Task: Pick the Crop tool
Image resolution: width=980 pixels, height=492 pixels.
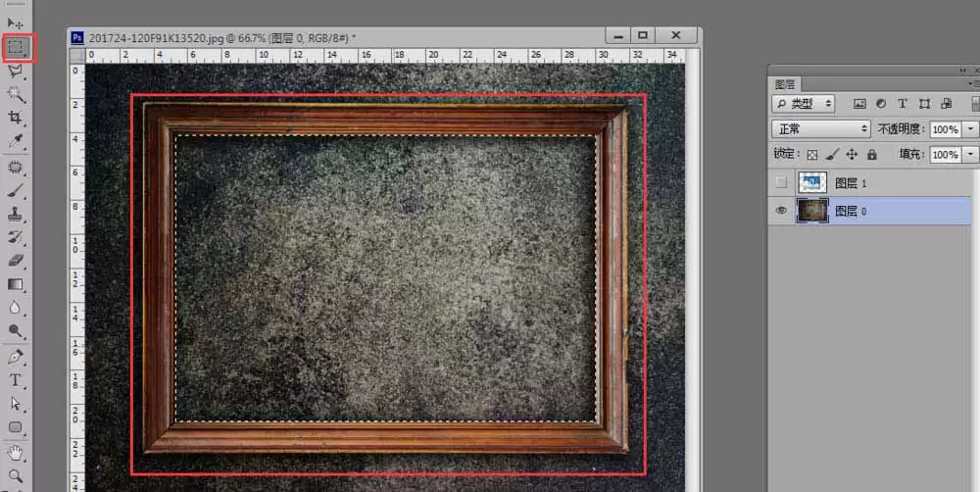Action: [16, 118]
